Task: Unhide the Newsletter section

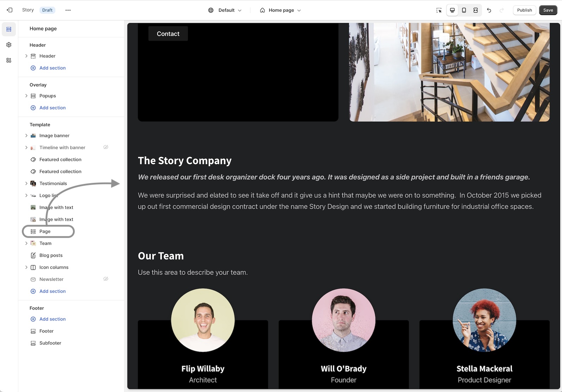Action: click(x=105, y=279)
